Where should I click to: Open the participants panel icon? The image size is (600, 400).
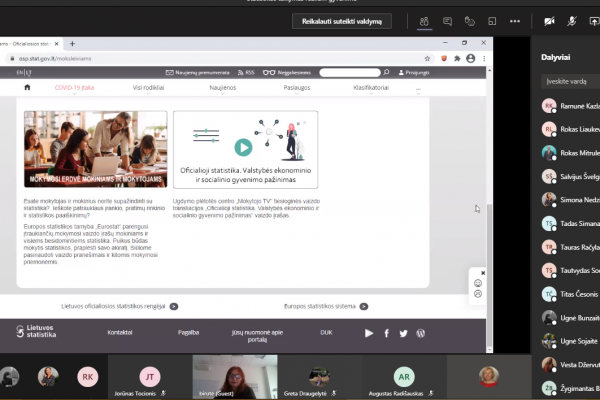424,21
